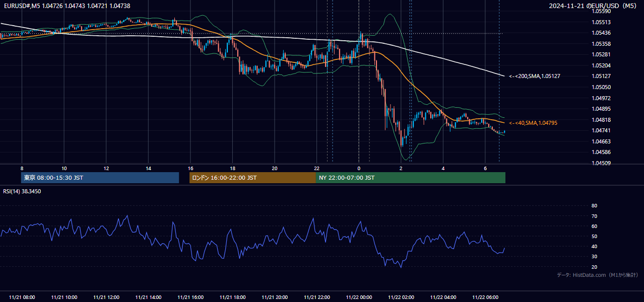Click the 11/21 08:00 date label
This screenshot has height=302, width=644.
pyautogui.click(x=22, y=297)
